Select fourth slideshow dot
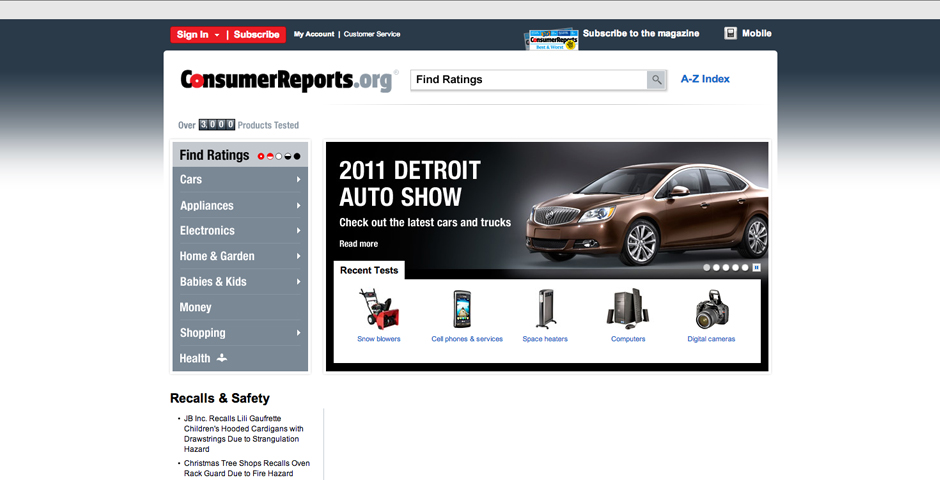Screen dimensions: 940x480 (x=736, y=267)
